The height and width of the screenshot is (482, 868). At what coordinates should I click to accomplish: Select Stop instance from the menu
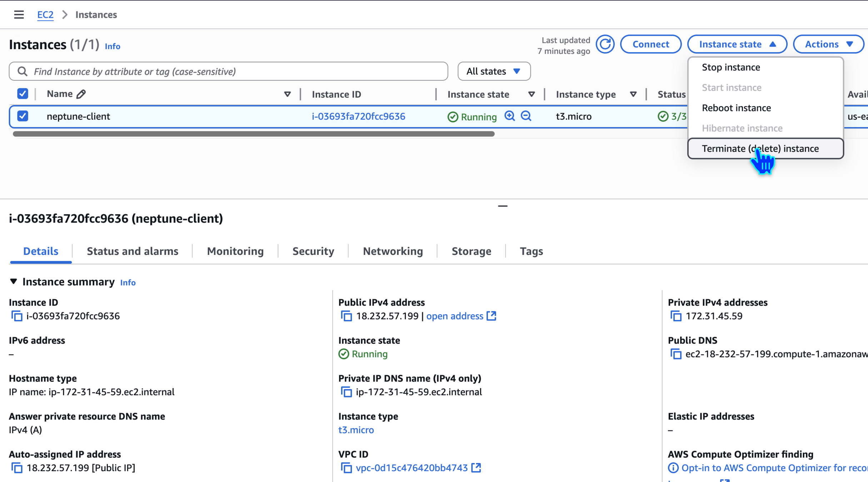point(730,67)
